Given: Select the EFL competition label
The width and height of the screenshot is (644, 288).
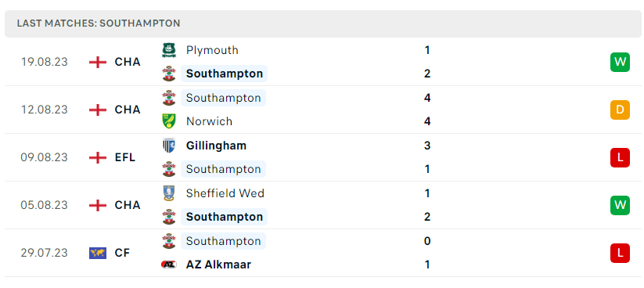Looking at the screenshot, I should click(x=125, y=157).
